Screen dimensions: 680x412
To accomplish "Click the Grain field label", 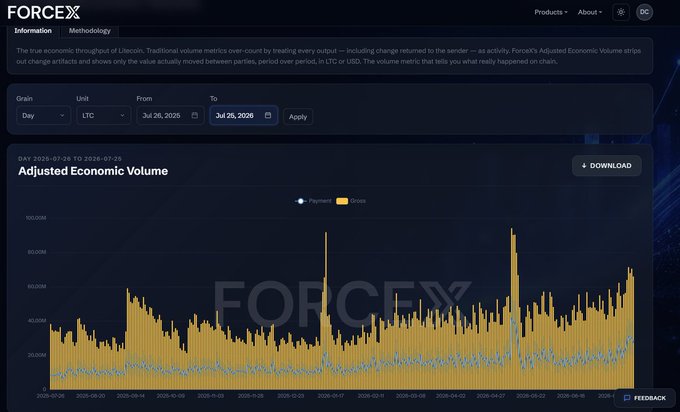I will coord(24,98).
